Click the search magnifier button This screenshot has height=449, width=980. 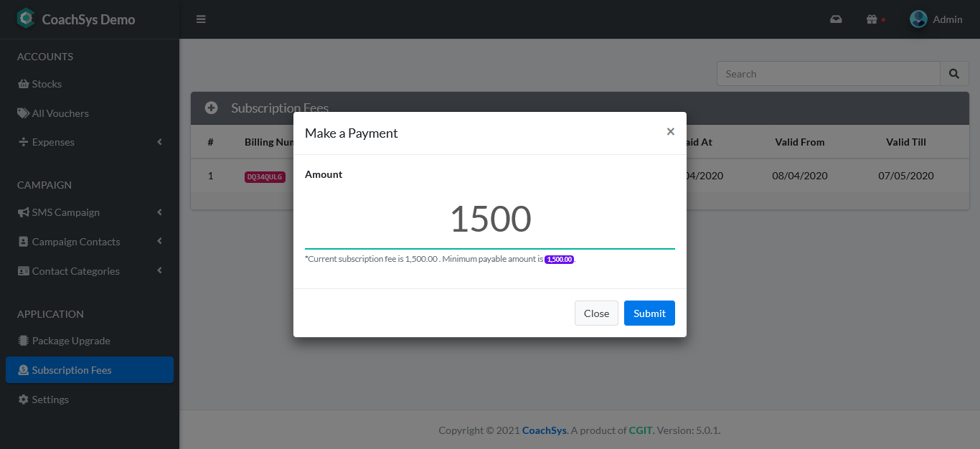point(954,74)
